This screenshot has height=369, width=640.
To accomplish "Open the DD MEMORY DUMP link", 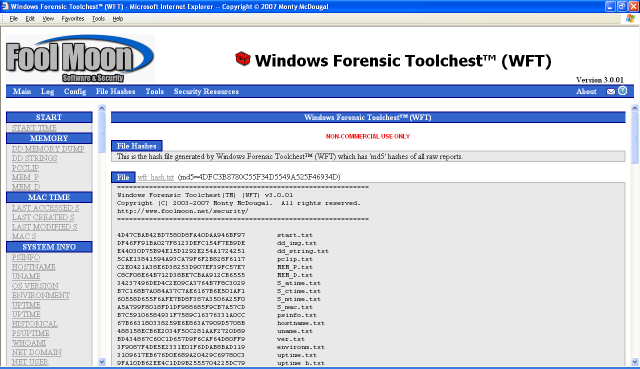I will (48, 149).
